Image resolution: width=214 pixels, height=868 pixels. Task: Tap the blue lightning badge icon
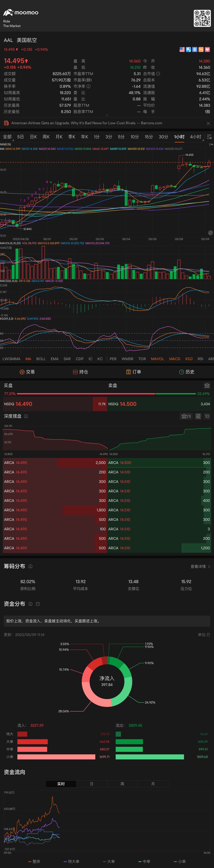(x=188, y=50)
